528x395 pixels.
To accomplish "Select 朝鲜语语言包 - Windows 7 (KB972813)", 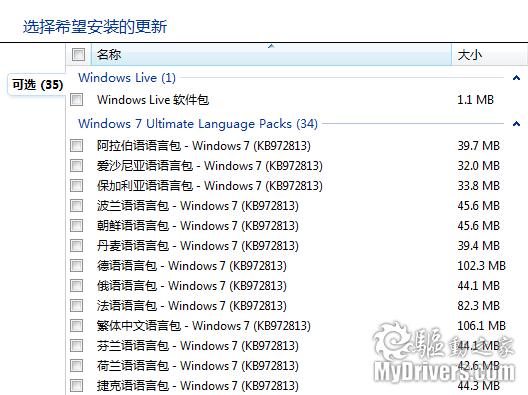I will [x=198, y=226].
